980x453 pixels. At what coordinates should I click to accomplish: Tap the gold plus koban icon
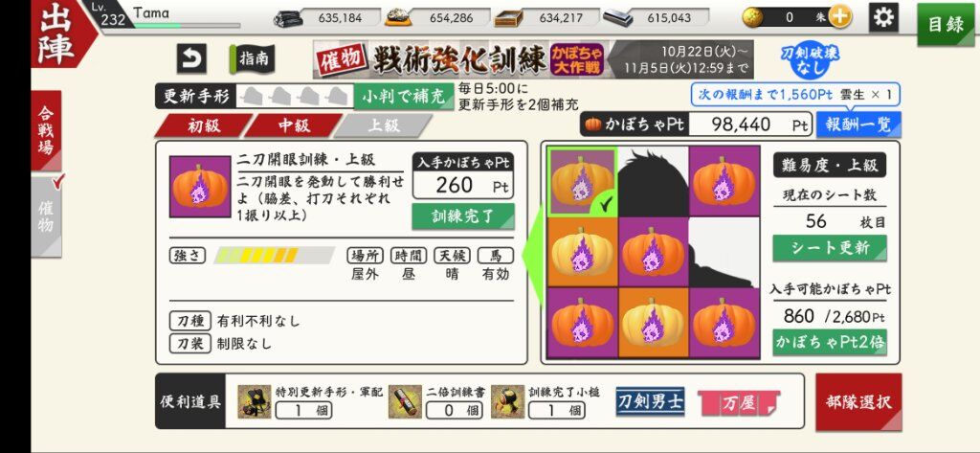839,17
